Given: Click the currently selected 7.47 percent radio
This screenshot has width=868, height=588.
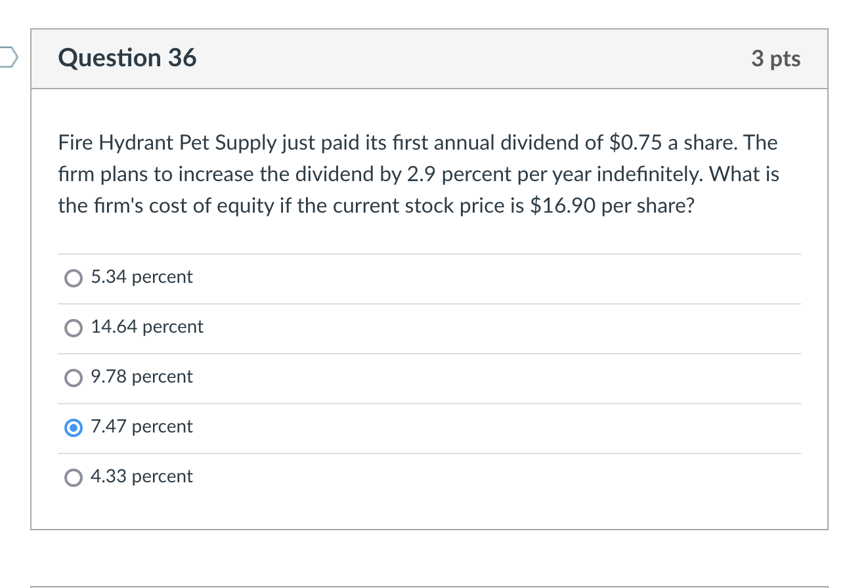Looking at the screenshot, I should pos(73,427).
